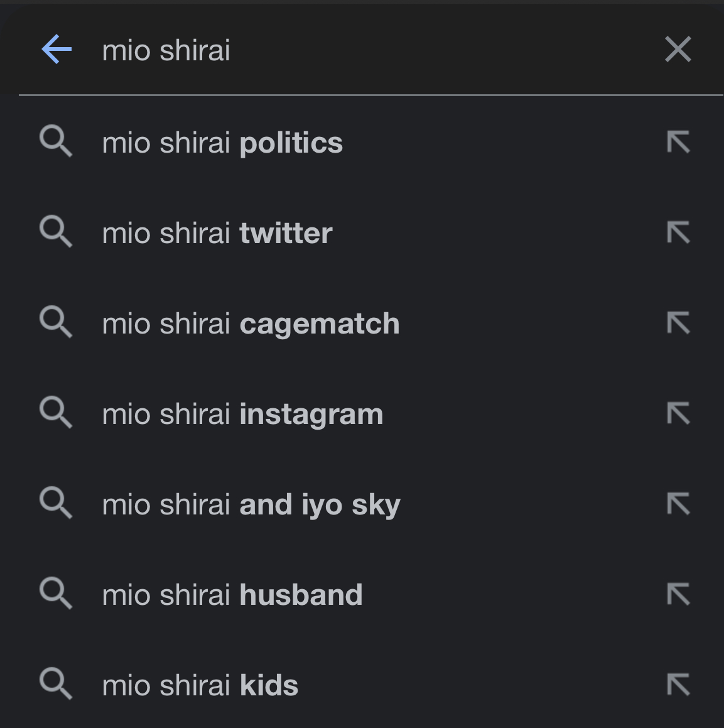Click magnifier icon beside kids suggestion

click(x=56, y=684)
